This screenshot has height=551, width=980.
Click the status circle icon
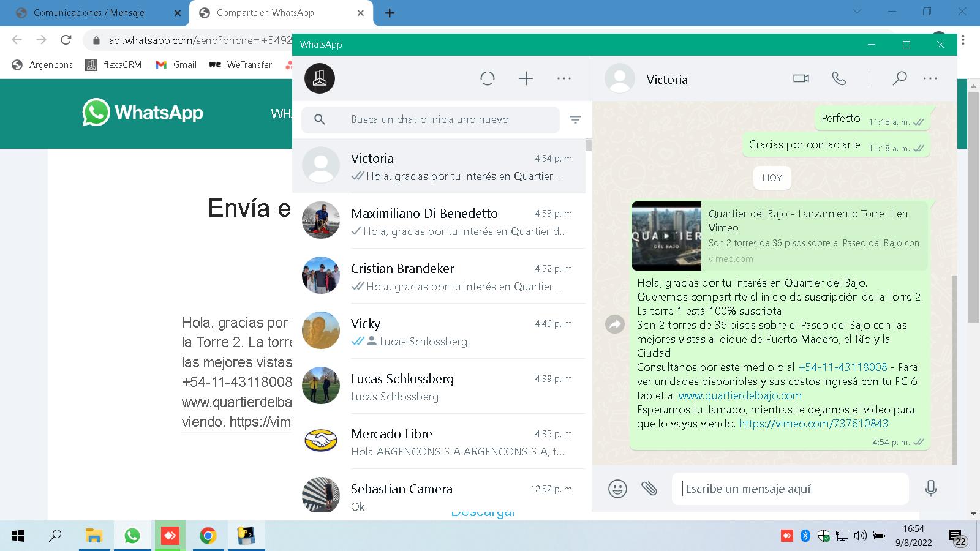click(488, 78)
